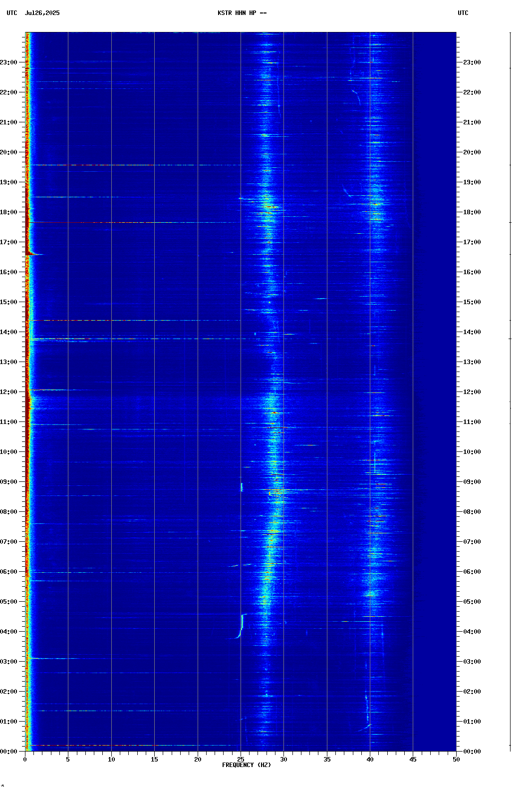Click the '50' frequency tick label
The image size is (532, 791).
[x=456, y=760]
